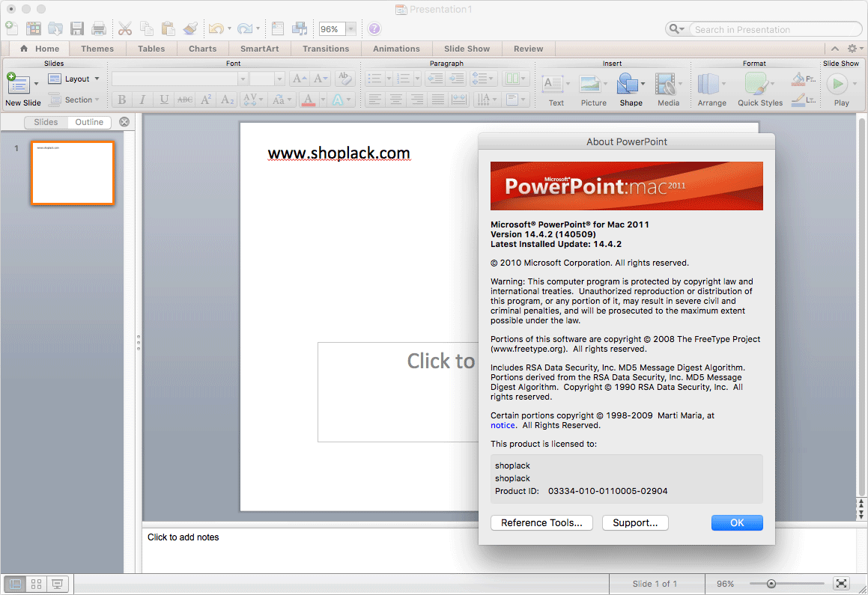Click the Redo arrow icon
Image resolution: width=868 pixels, height=595 pixels.
point(244,28)
